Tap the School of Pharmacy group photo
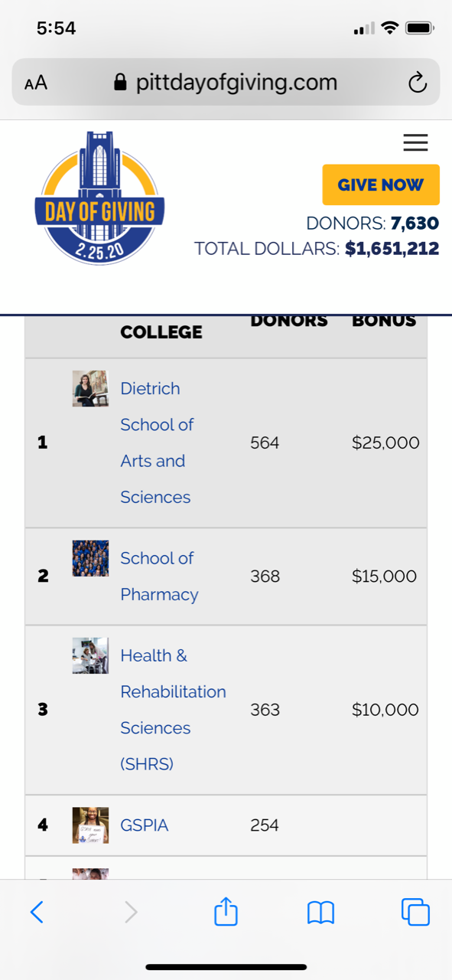Viewport: 452px width, 980px height. tap(90, 558)
